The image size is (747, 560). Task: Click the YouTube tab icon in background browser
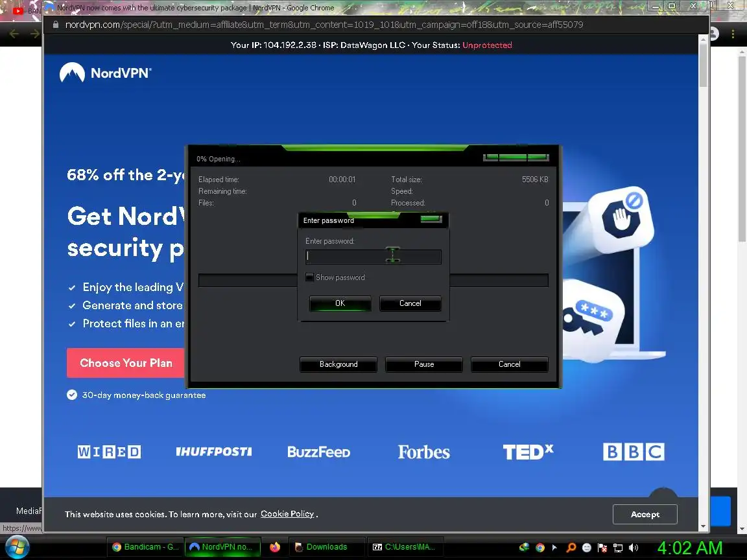click(x=18, y=10)
